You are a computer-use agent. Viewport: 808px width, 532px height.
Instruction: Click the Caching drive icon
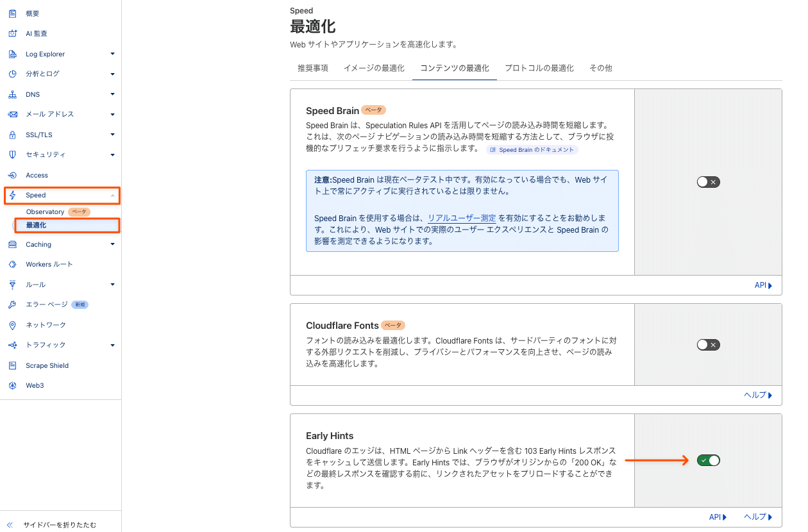[12, 244]
